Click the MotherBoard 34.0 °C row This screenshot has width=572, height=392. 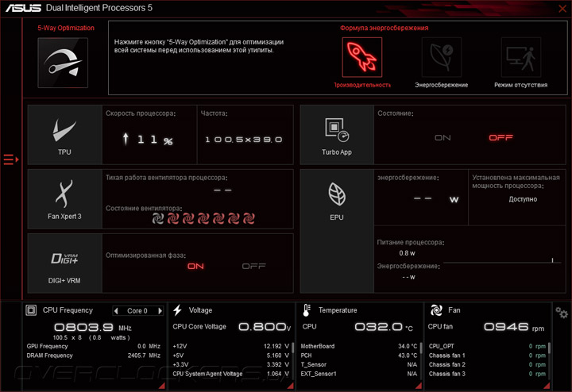click(359, 346)
